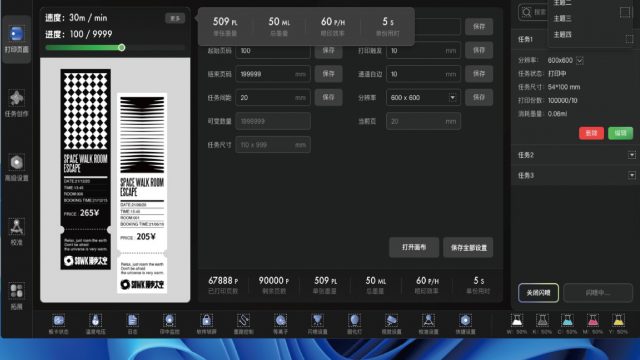Click the 打开画布 open canvas button
This screenshot has height=360, width=640.
(414, 247)
